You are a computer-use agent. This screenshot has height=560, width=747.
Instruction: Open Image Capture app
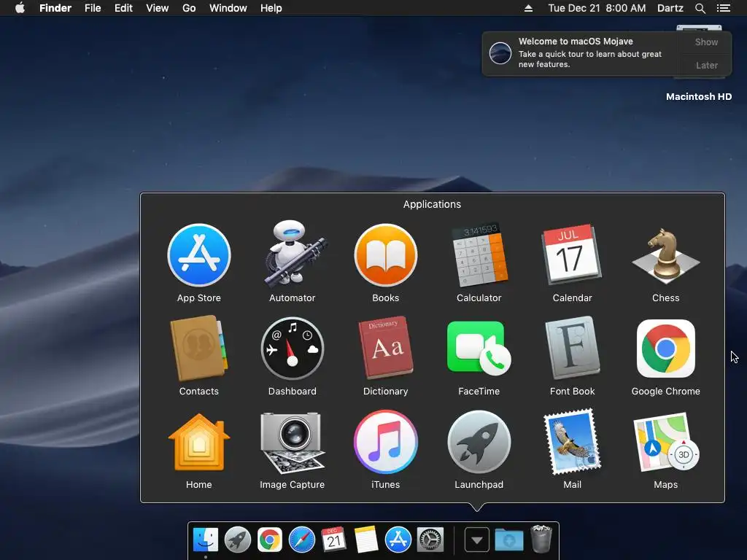pos(292,443)
